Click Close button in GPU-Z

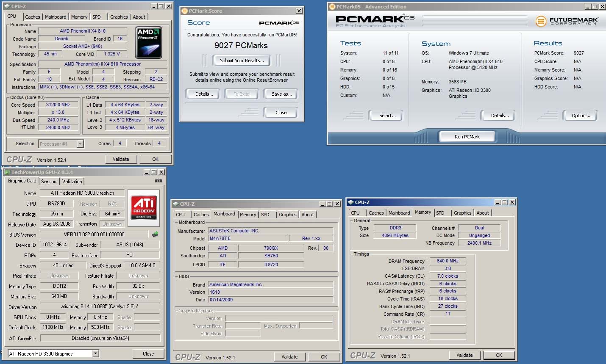(148, 353)
